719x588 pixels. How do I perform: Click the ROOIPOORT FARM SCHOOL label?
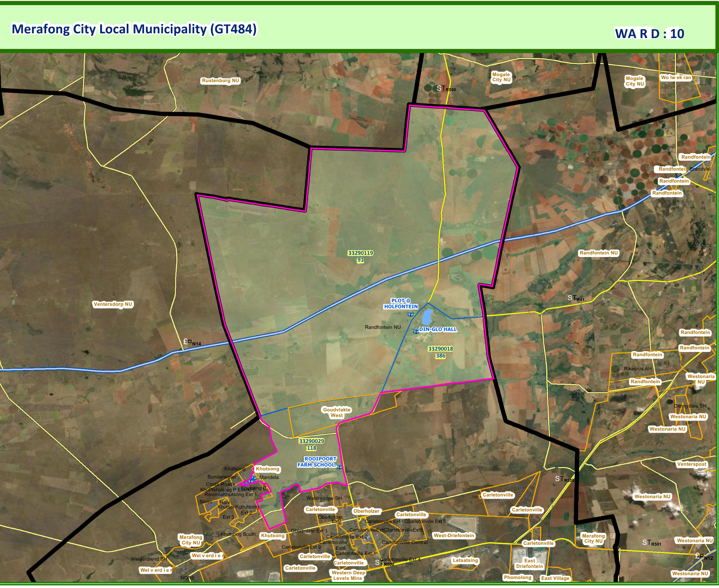pos(317,462)
